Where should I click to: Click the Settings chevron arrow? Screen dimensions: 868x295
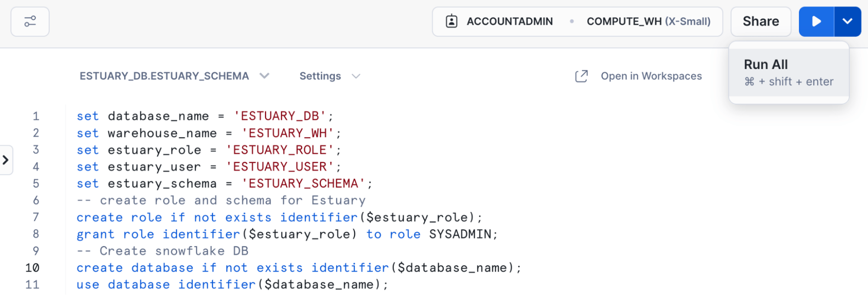356,76
